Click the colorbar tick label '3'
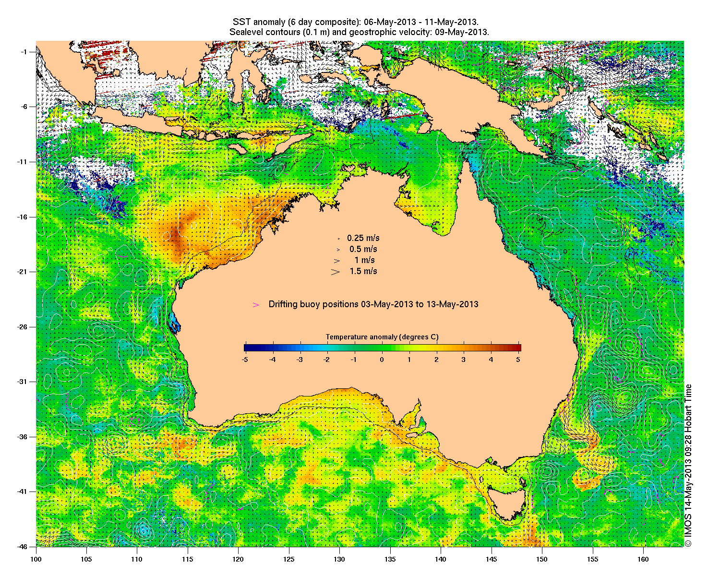 [x=464, y=359]
